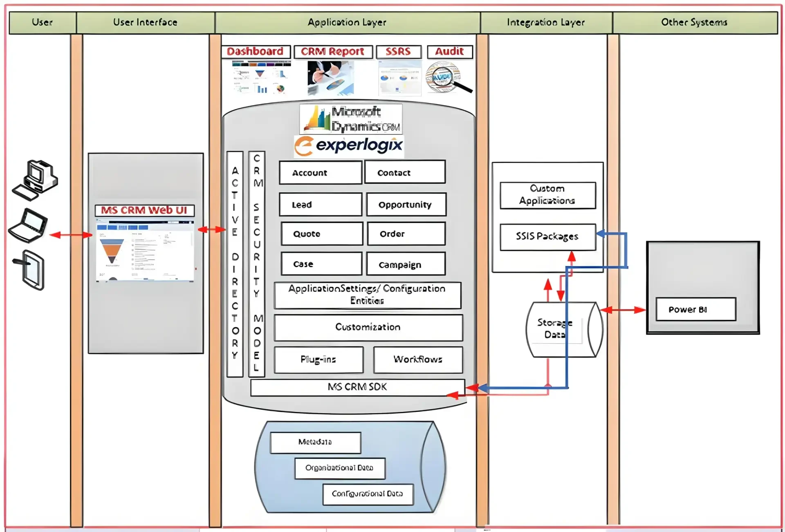Select the Contact entity box
Screen dimensions: 785x532
coord(405,172)
